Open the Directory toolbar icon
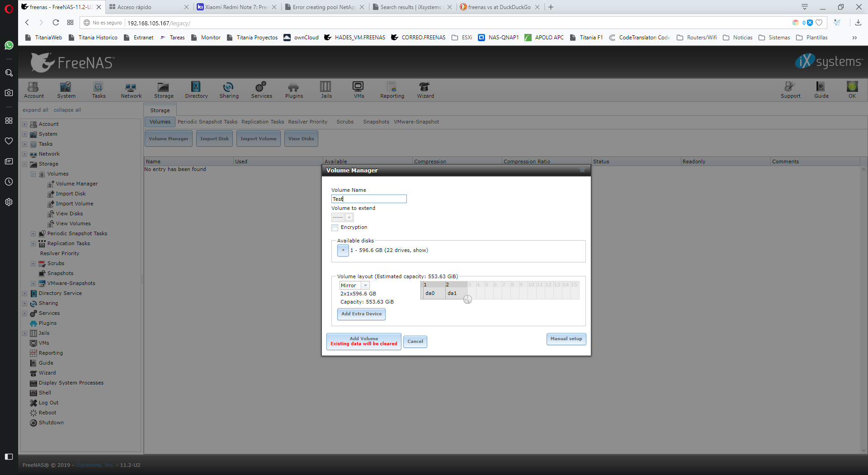 click(196, 90)
